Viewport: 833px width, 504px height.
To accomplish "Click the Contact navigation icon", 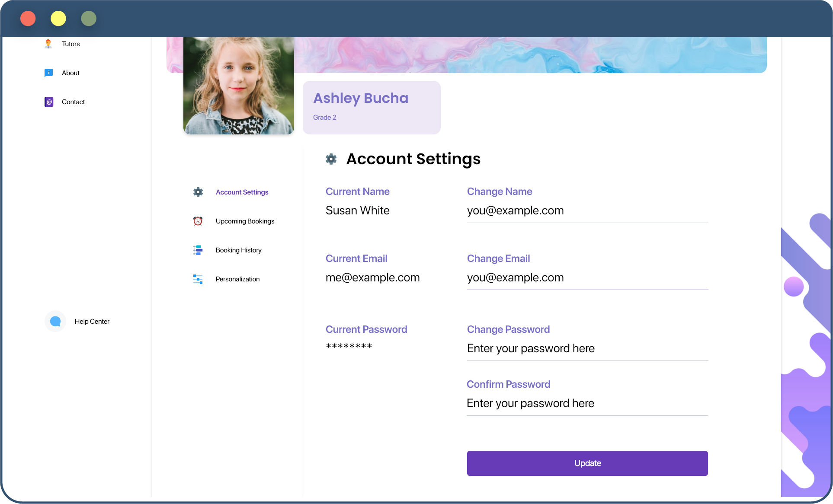I will (x=49, y=102).
